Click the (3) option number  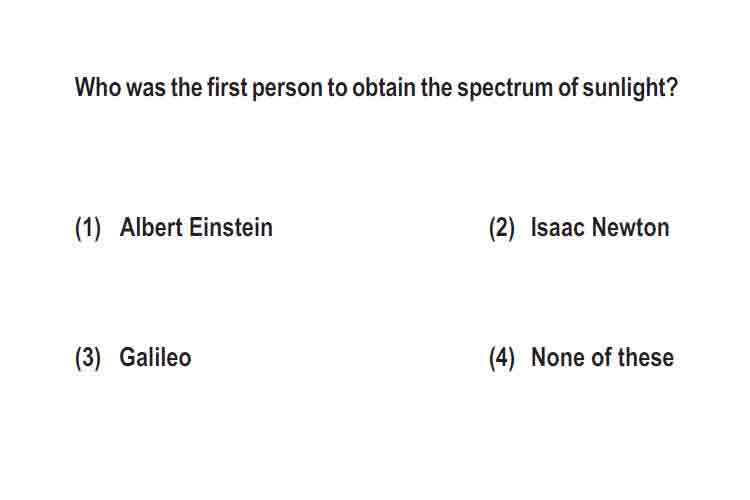[88, 358]
